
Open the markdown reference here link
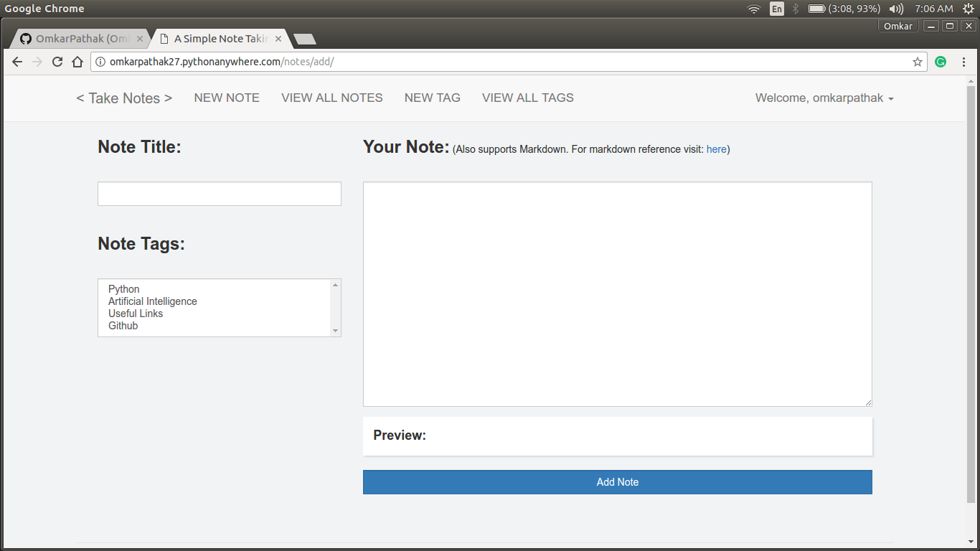tap(717, 149)
